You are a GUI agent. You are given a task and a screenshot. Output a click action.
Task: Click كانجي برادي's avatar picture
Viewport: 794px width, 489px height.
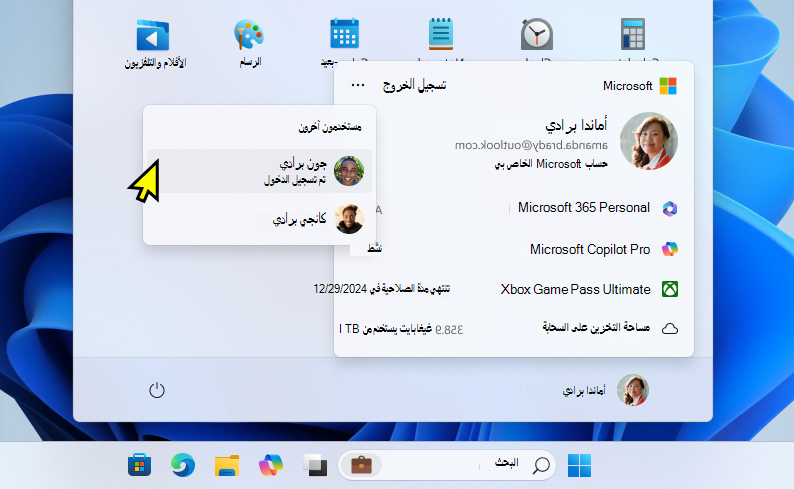tap(349, 219)
